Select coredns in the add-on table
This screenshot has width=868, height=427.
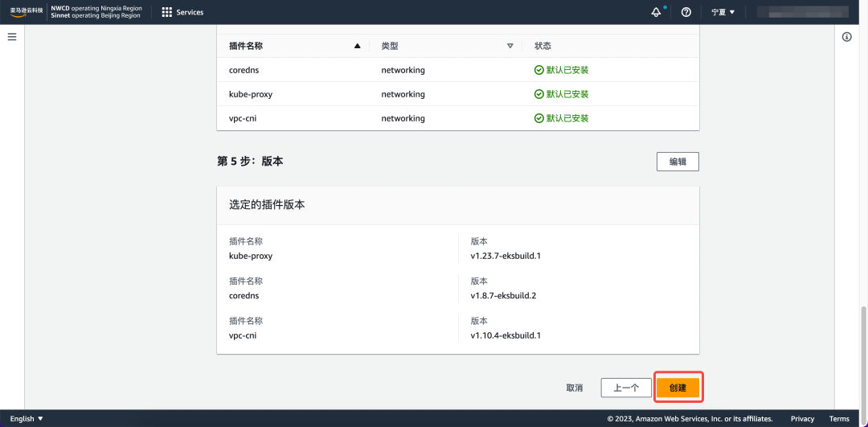point(244,70)
